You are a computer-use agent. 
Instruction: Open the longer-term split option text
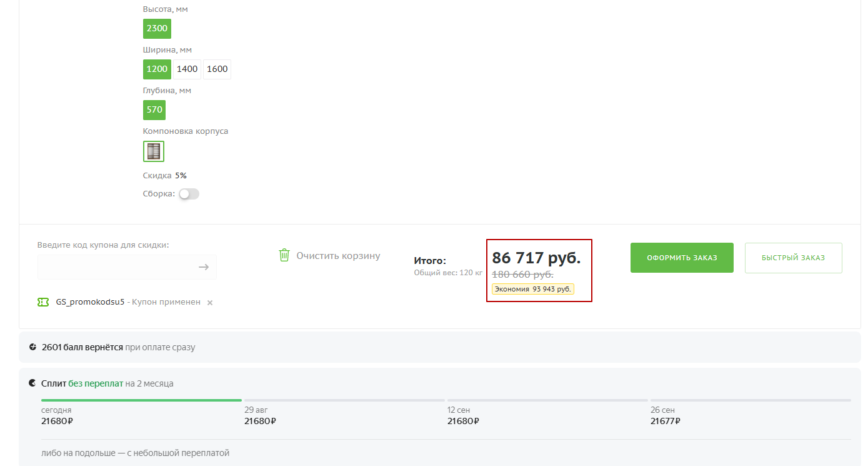136,453
